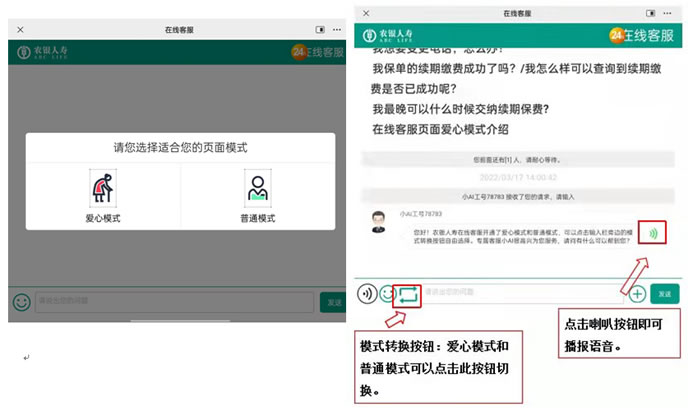Viewport: 693px width, 411px height.
Task: Tap voice input icon in right chat toolbar
Action: click(x=368, y=294)
